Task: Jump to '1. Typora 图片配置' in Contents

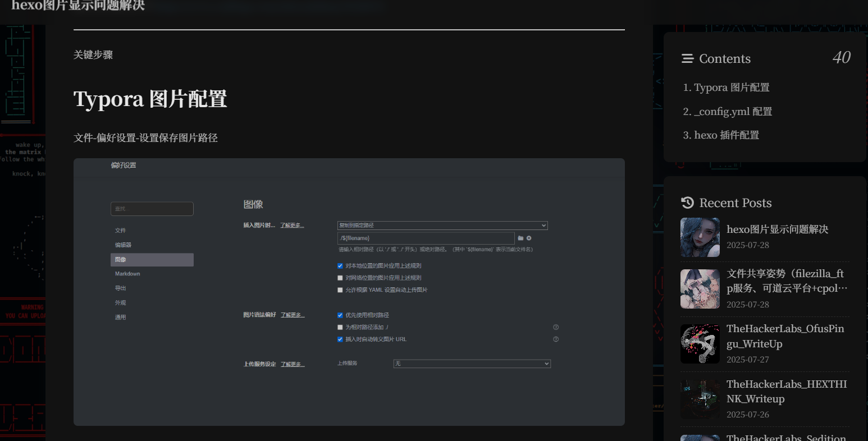Action: pyautogui.click(x=726, y=88)
